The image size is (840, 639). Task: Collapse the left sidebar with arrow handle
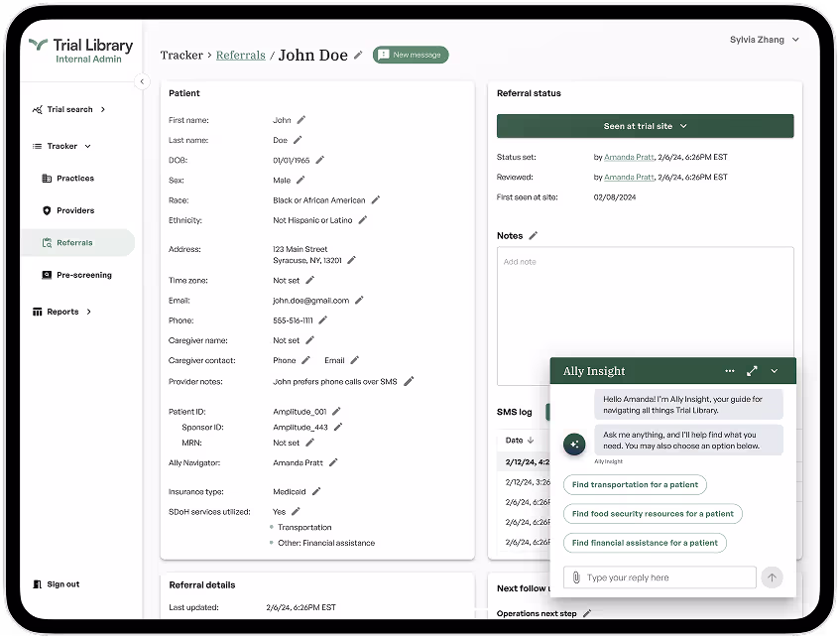(142, 81)
